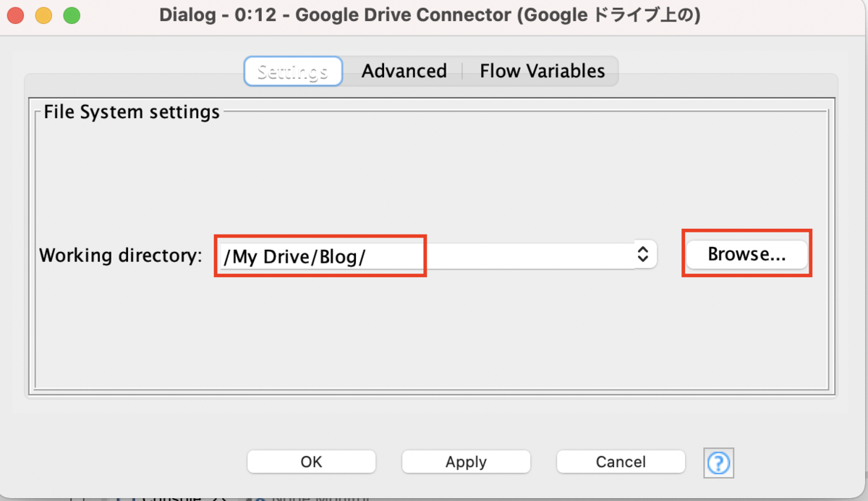Click the Working directory label
Screen dimensions: 868x501
(121, 256)
